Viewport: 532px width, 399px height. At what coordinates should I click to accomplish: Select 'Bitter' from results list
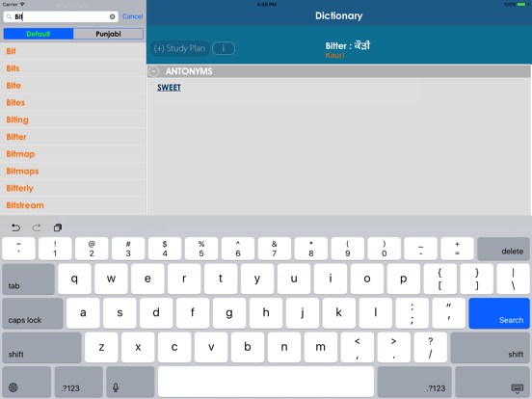click(73, 137)
